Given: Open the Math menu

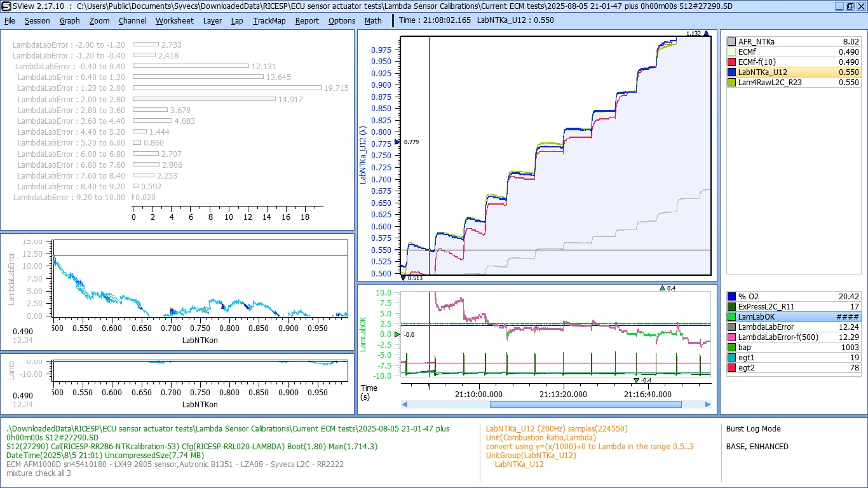Looking at the screenshot, I should coord(373,20).
